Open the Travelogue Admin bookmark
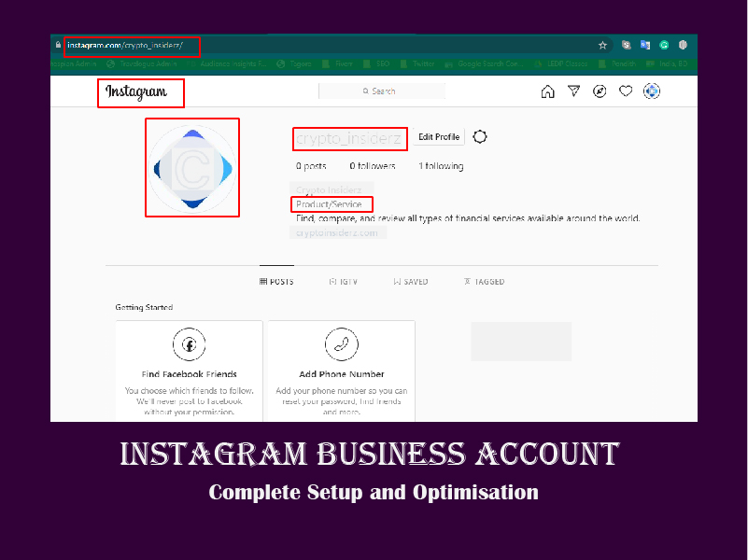The image size is (748, 560). pyautogui.click(x=142, y=63)
